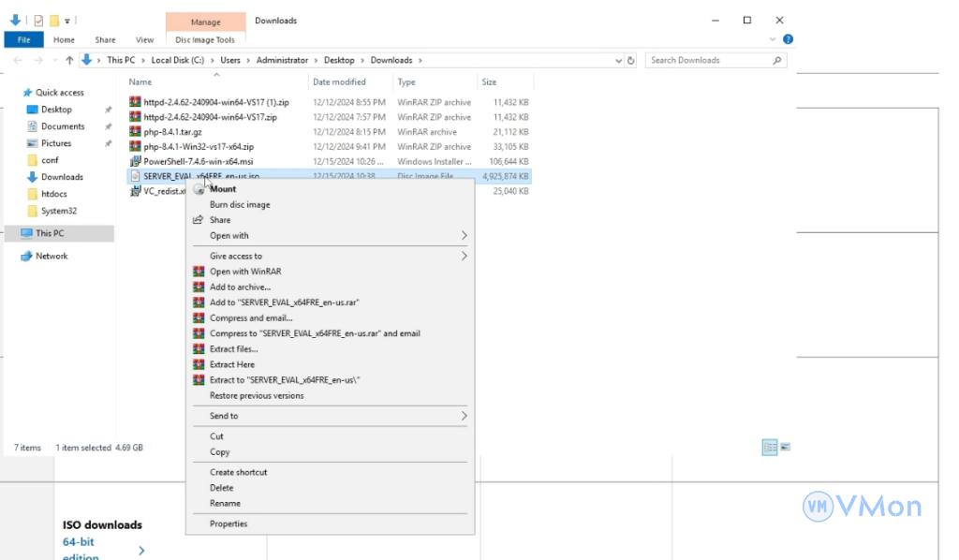Expand the Open with submenu arrow
This screenshot has height=560, width=959.
coord(464,236)
